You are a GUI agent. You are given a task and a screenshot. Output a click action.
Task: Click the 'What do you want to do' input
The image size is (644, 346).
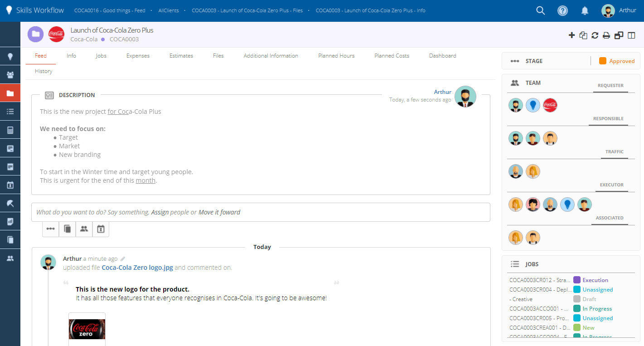tap(261, 212)
